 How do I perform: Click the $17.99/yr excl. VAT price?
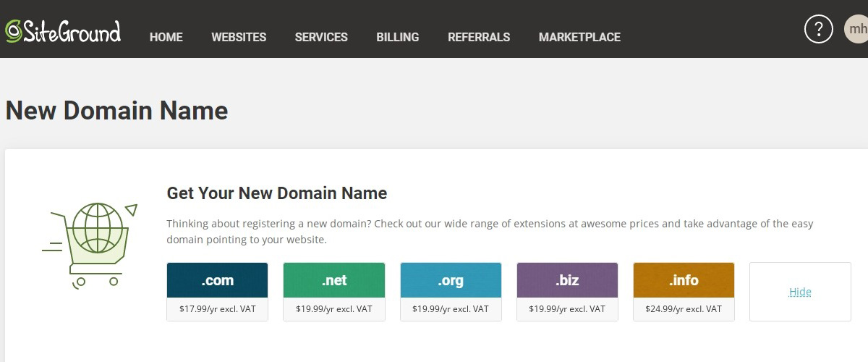coord(217,309)
